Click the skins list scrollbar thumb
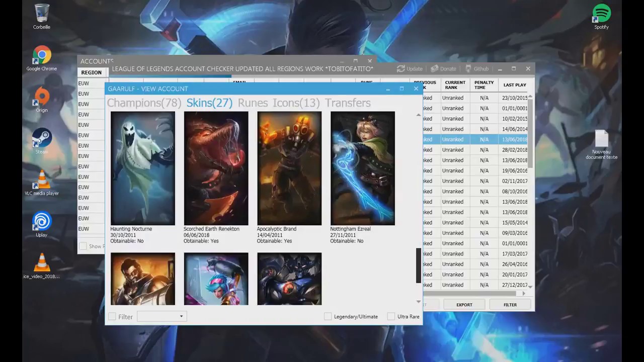644x362 pixels. [419, 265]
